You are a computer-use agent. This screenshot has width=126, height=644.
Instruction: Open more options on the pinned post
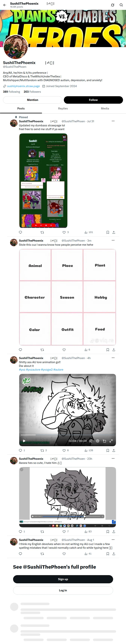[113, 121]
